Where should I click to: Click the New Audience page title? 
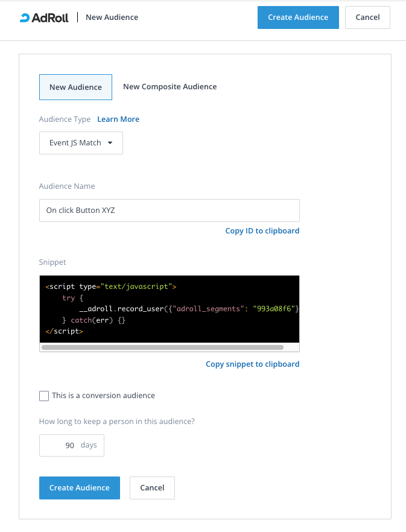(x=112, y=17)
